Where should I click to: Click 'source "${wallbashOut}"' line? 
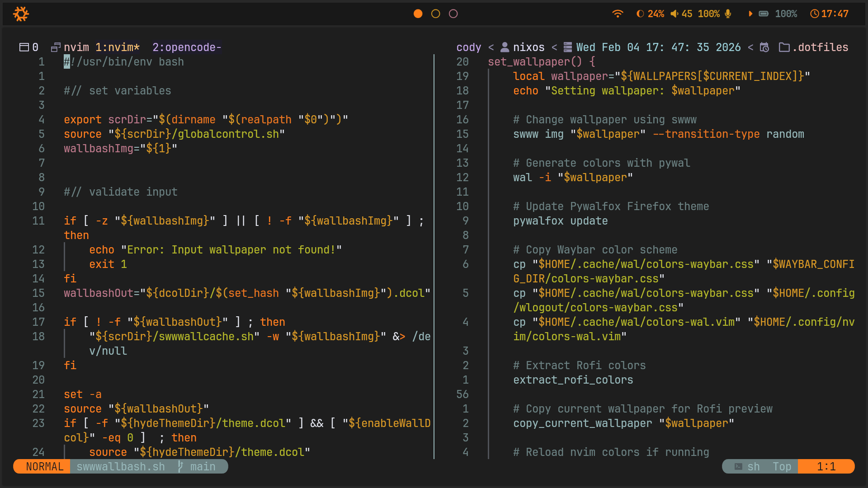[x=137, y=409]
